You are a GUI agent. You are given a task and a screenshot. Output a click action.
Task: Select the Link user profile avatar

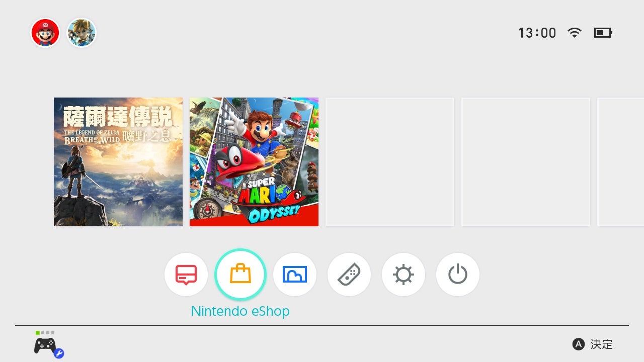[x=82, y=33]
